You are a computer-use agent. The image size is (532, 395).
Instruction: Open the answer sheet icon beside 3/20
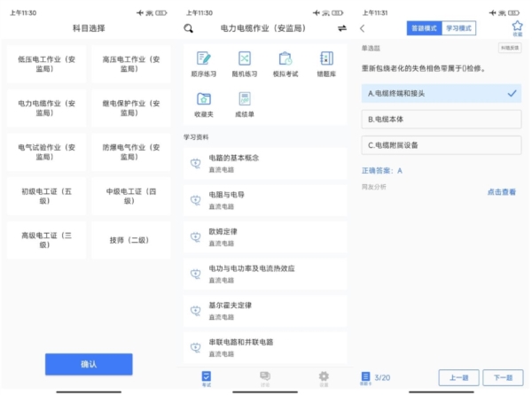365,377
